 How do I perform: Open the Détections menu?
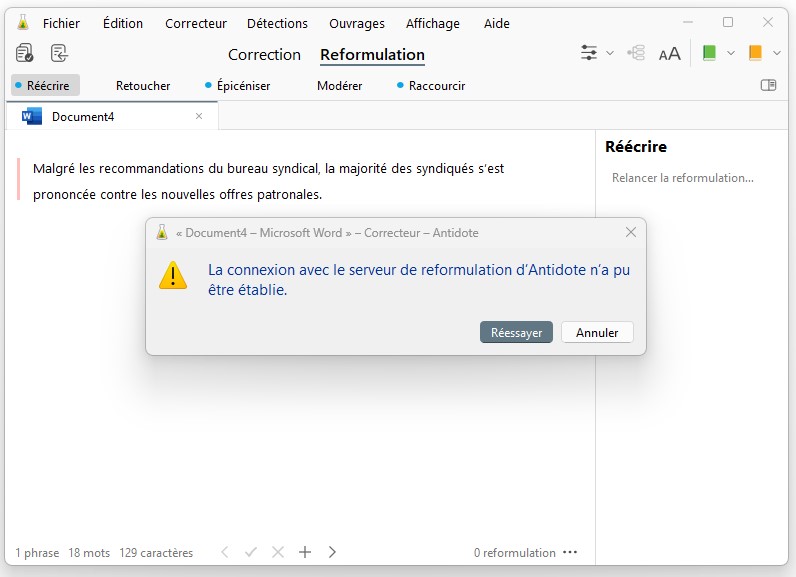[x=277, y=23]
